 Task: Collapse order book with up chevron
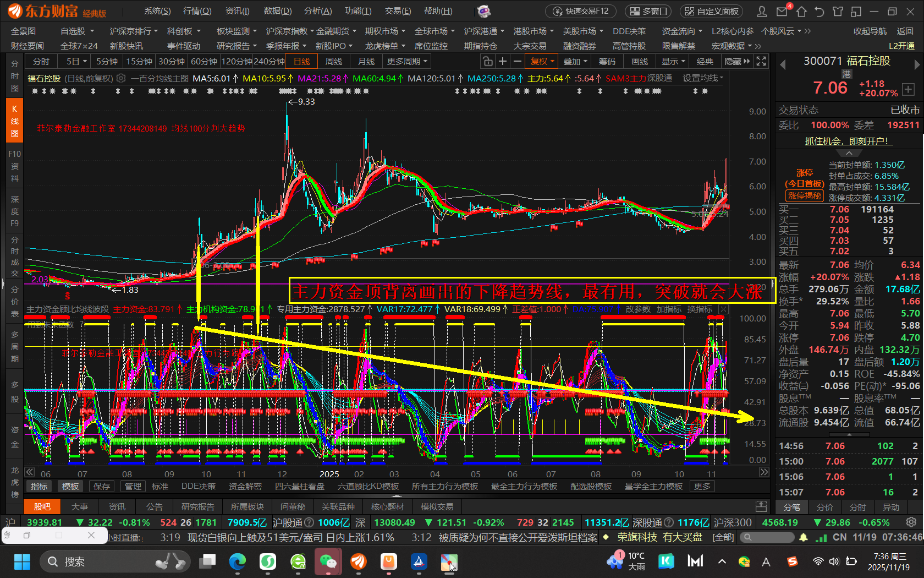(x=849, y=153)
